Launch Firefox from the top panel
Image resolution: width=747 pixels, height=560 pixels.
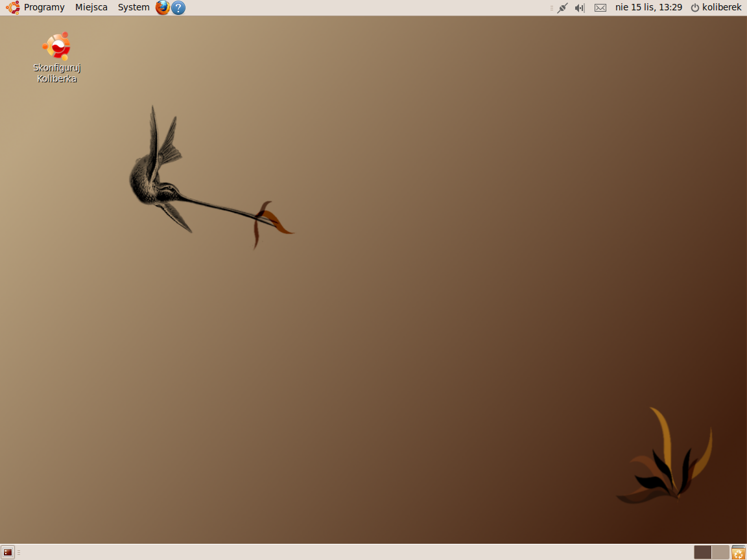[163, 8]
